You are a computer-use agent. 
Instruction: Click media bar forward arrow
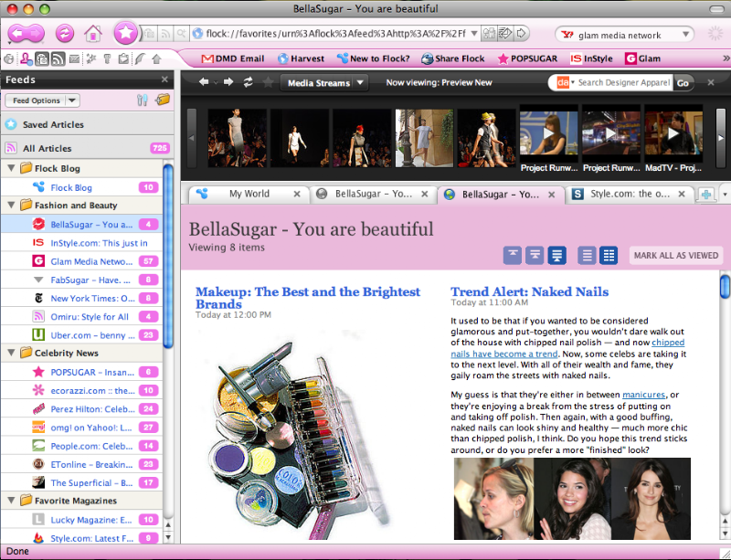pyautogui.click(x=228, y=82)
